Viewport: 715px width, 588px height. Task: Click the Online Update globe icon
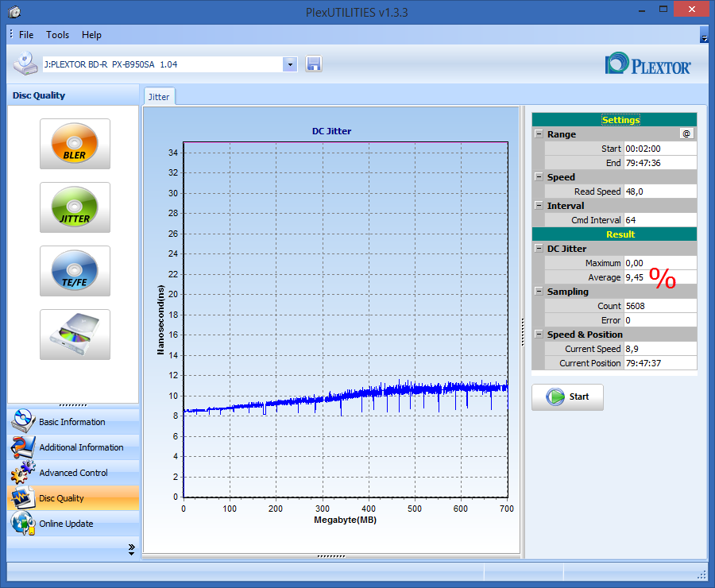(23, 523)
